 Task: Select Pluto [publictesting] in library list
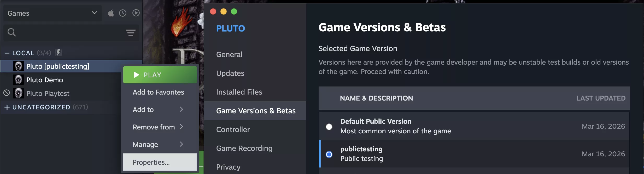58,66
